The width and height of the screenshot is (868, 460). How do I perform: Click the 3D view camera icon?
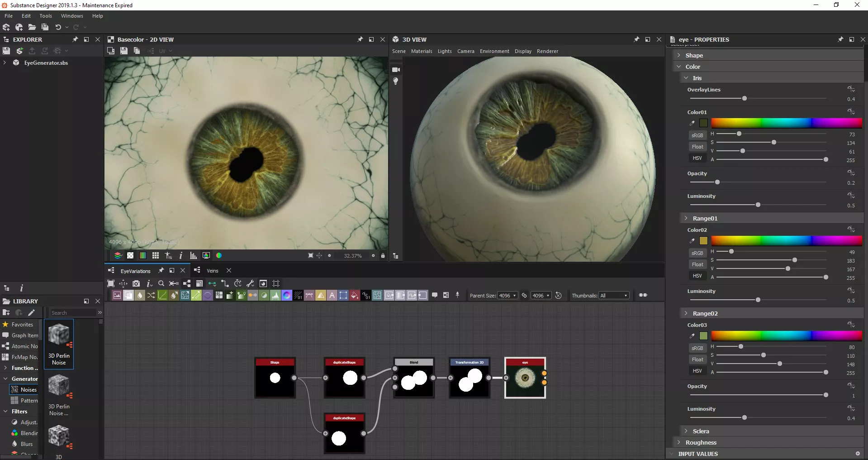click(396, 70)
